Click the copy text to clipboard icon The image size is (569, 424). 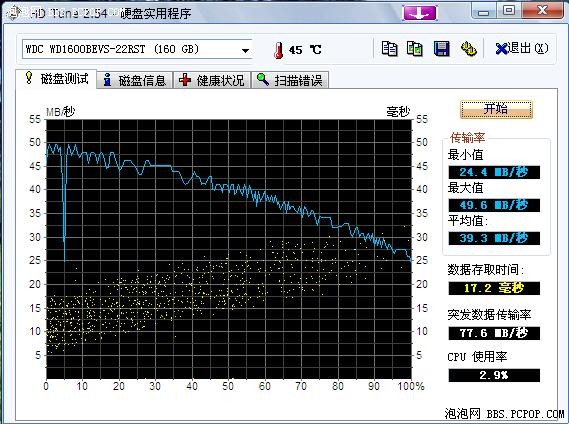pos(390,49)
